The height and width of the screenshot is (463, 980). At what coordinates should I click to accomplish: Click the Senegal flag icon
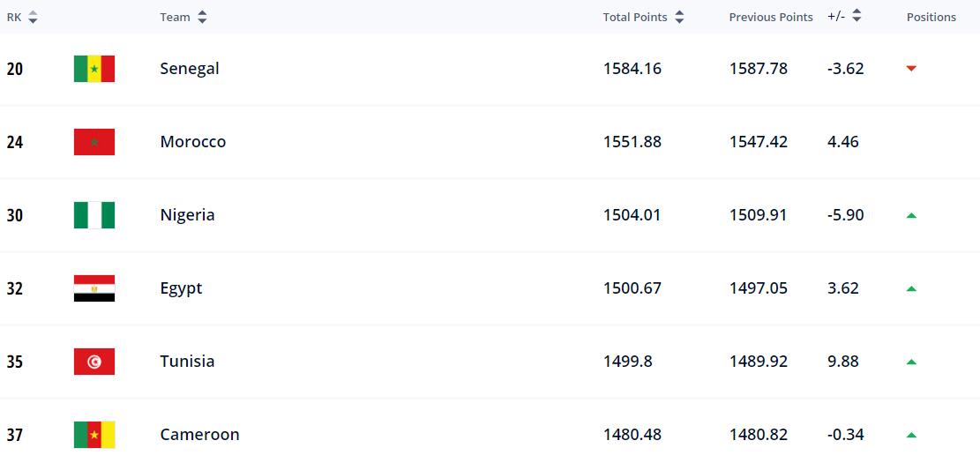pyautogui.click(x=94, y=69)
